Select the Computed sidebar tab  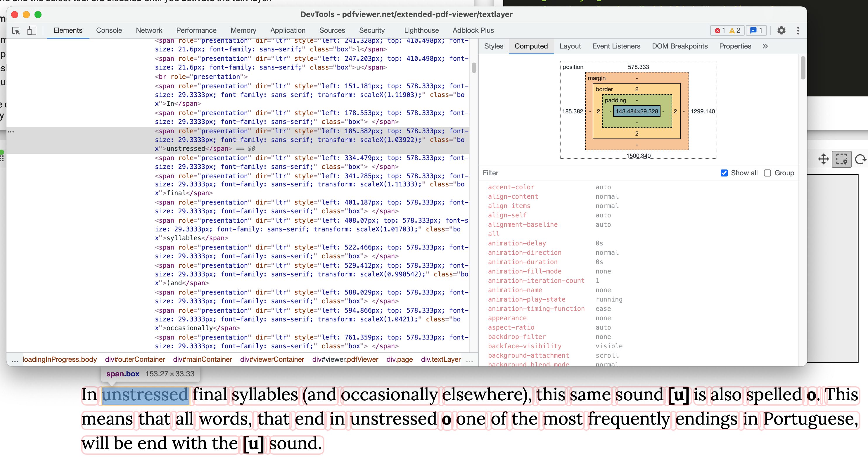[531, 46]
